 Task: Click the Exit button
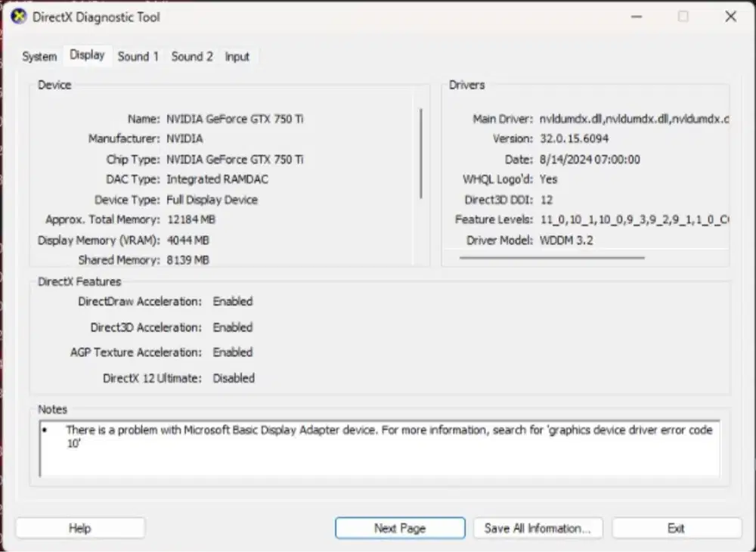pos(676,529)
